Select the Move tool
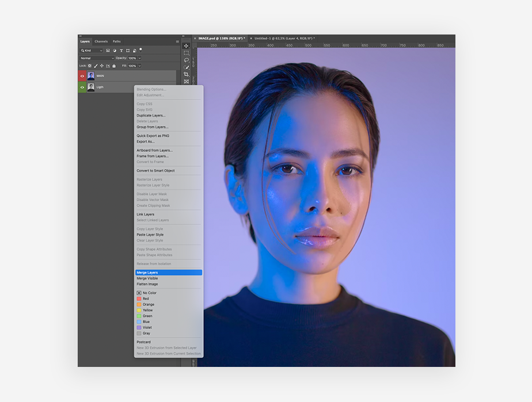 pos(187,45)
